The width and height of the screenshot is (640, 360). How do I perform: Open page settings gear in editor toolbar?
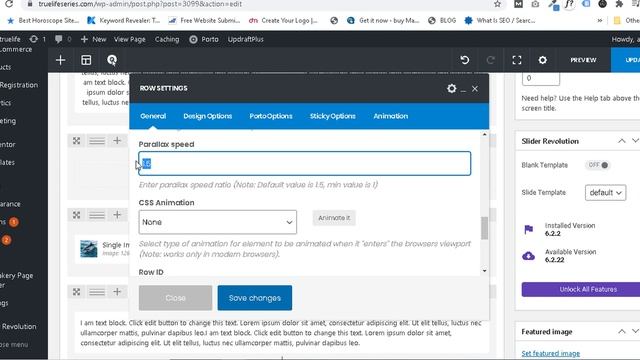click(542, 60)
